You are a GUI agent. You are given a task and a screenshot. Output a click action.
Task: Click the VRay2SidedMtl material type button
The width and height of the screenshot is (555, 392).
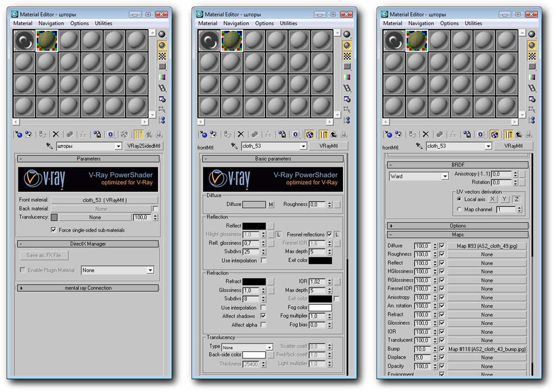144,146
